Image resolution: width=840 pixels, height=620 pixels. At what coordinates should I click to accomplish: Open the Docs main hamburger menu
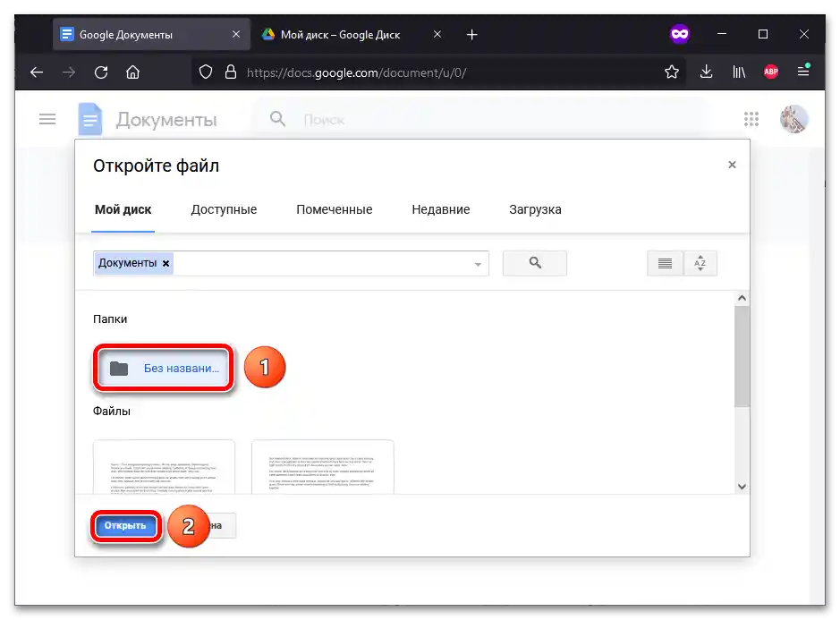tap(47, 119)
